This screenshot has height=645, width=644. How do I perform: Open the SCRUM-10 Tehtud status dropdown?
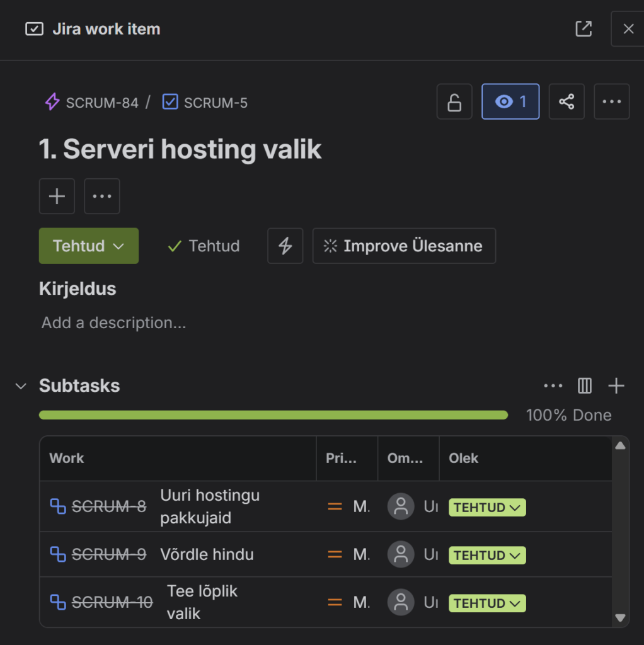(487, 603)
